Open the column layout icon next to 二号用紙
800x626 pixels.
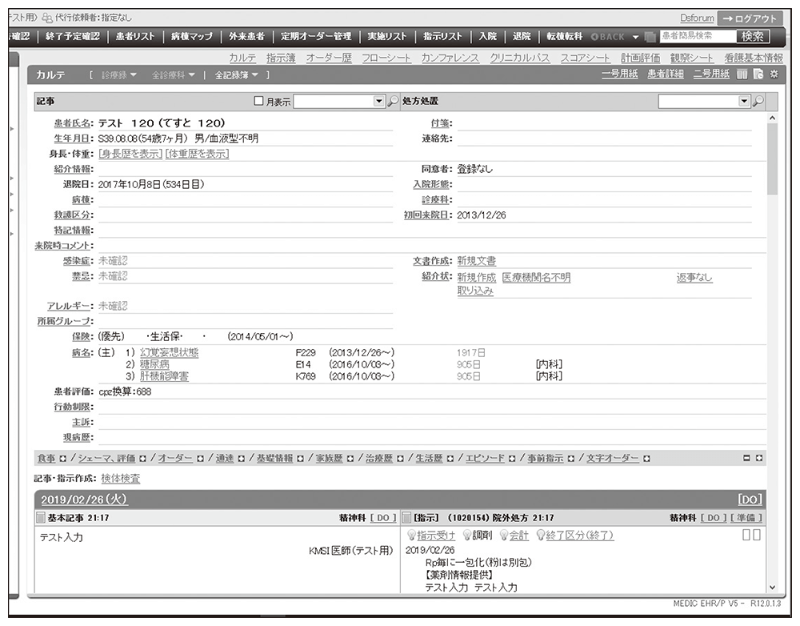pyautogui.click(x=742, y=75)
